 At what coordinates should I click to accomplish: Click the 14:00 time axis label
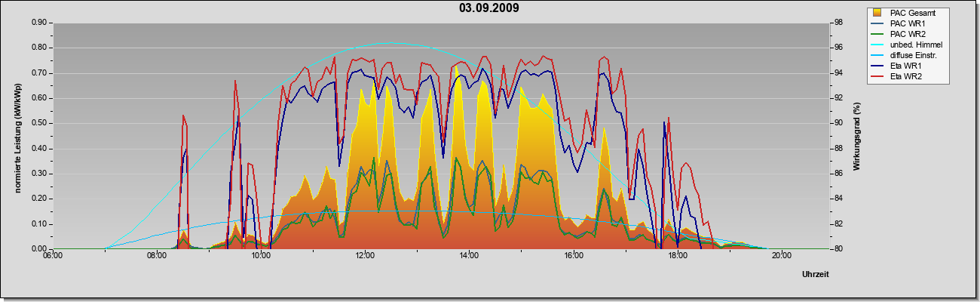pyautogui.click(x=469, y=254)
